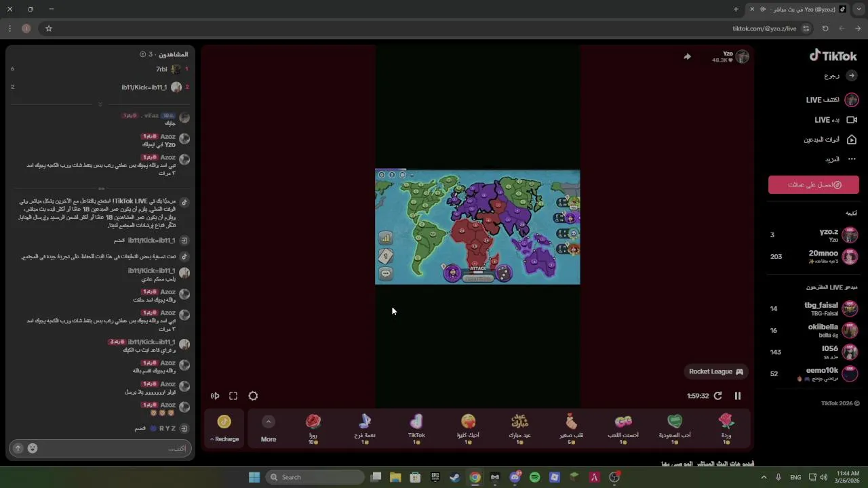868x488 pixels.
Task: Click the browser address bar URL
Action: pos(764,28)
